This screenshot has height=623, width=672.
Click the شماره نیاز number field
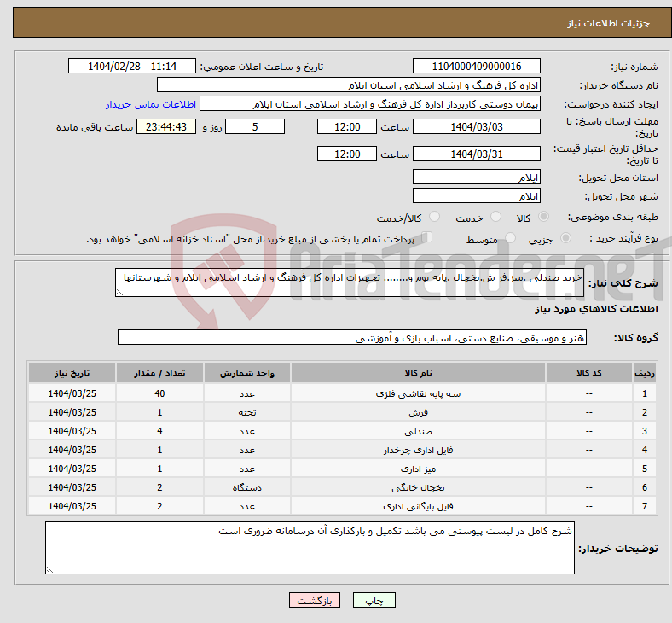[476, 67]
